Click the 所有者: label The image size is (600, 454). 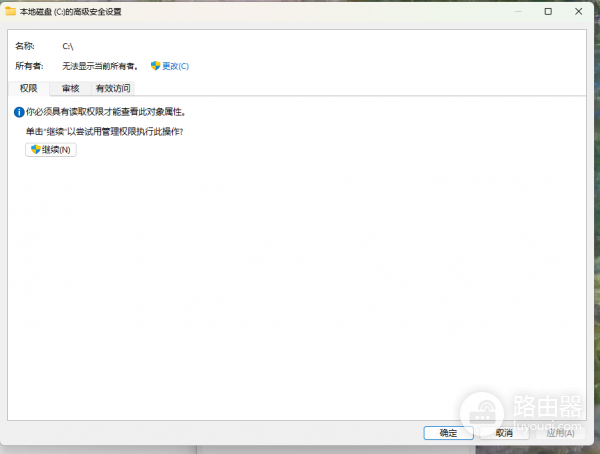[x=29, y=66]
